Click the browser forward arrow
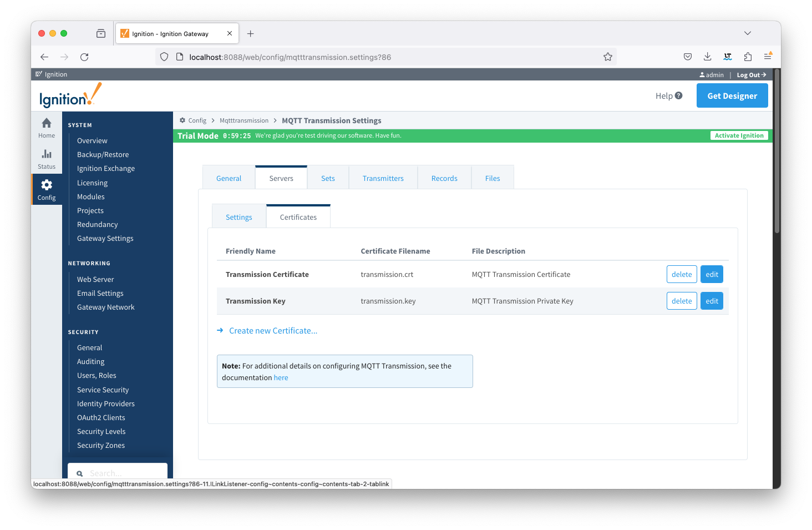This screenshot has height=530, width=812. tap(64, 57)
